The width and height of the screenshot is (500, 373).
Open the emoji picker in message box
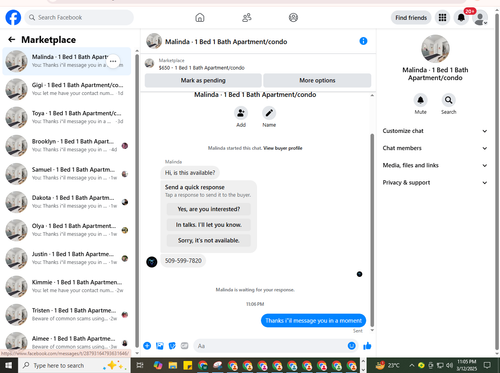(x=351, y=346)
